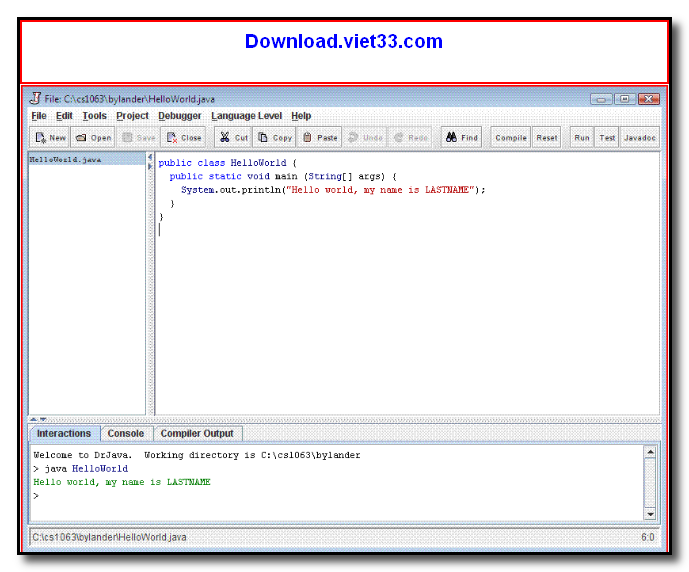Open the Edit menu
Viewport: 689px width, 572px height.
(64, 116)
